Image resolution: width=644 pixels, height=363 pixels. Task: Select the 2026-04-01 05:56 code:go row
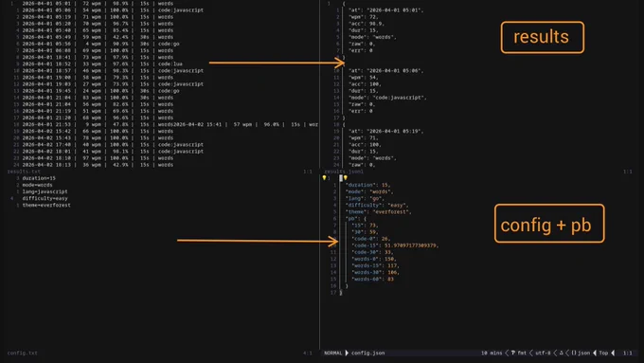[100, 44]
